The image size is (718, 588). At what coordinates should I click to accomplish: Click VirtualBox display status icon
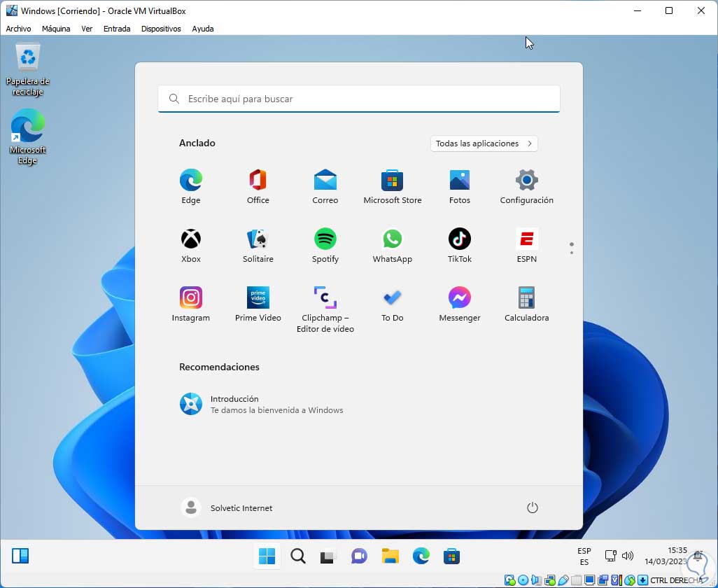point(590,580)
